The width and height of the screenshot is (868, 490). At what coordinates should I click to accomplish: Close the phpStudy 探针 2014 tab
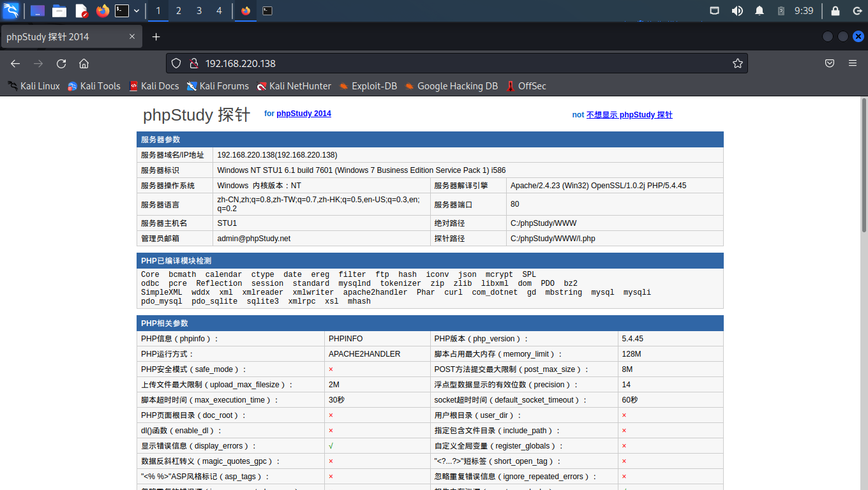tap(132, 37)
